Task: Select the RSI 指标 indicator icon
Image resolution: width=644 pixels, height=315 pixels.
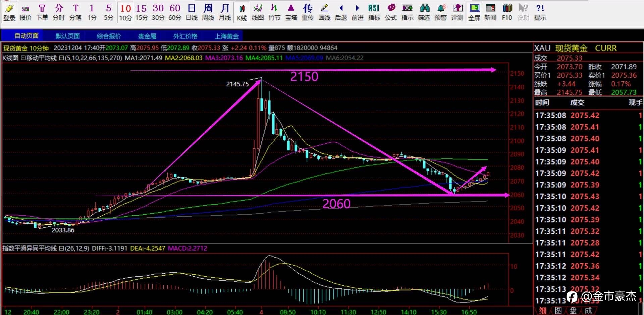Action: (x=374, y=12)
